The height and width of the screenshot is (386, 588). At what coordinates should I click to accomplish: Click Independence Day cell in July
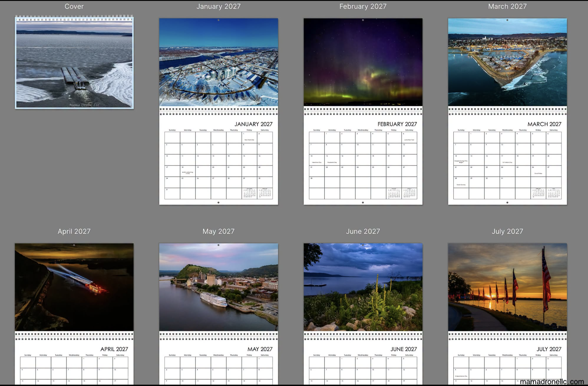[x=461, y=374]
